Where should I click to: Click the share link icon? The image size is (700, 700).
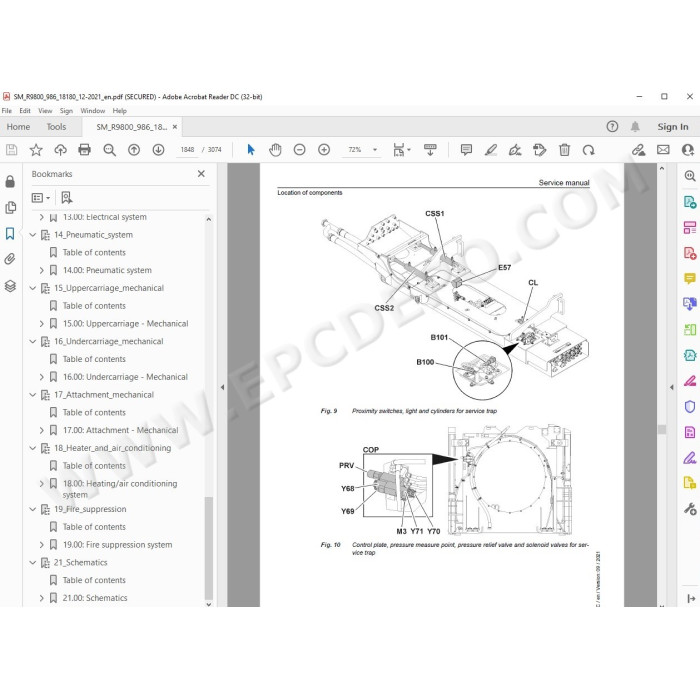(x=639, y=150)
